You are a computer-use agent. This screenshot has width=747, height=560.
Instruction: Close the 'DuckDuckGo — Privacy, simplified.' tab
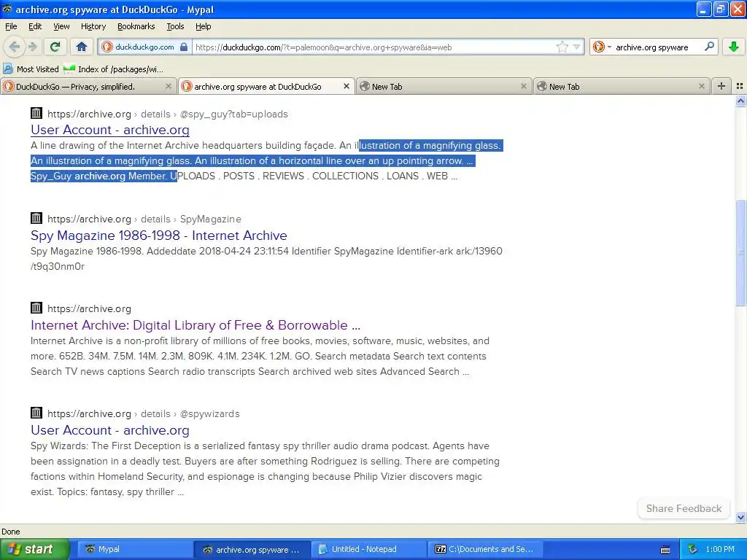pos(169,86)
